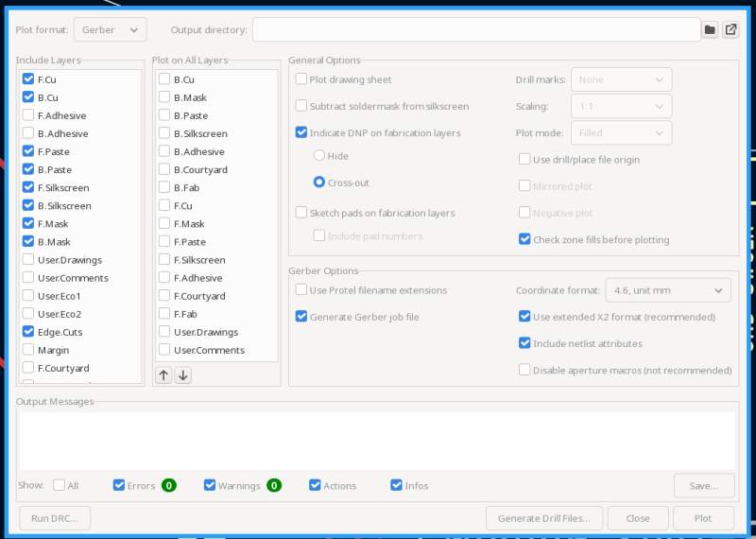Uncheck B.Cu in Include Layers
The image size is (756, 539).
pyautogui.click(x=28, y=97)
